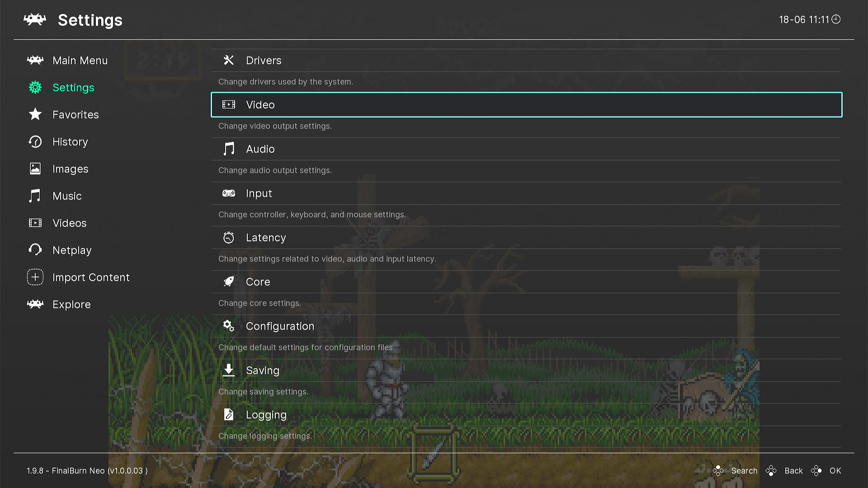The height and width of the screenshot is (488, 868).
Task: Click the Latency stopwatch icon
Action: 229,238
